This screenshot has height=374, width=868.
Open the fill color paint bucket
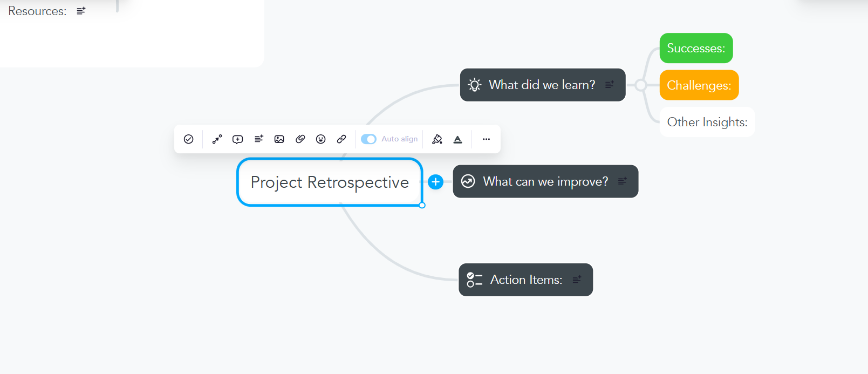tap(437, 139)
